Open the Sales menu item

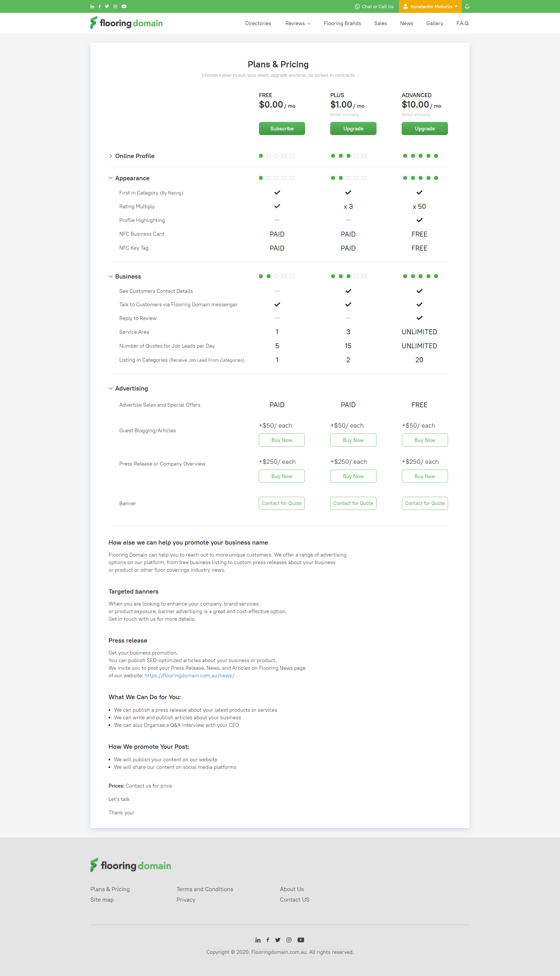point(380,23)
